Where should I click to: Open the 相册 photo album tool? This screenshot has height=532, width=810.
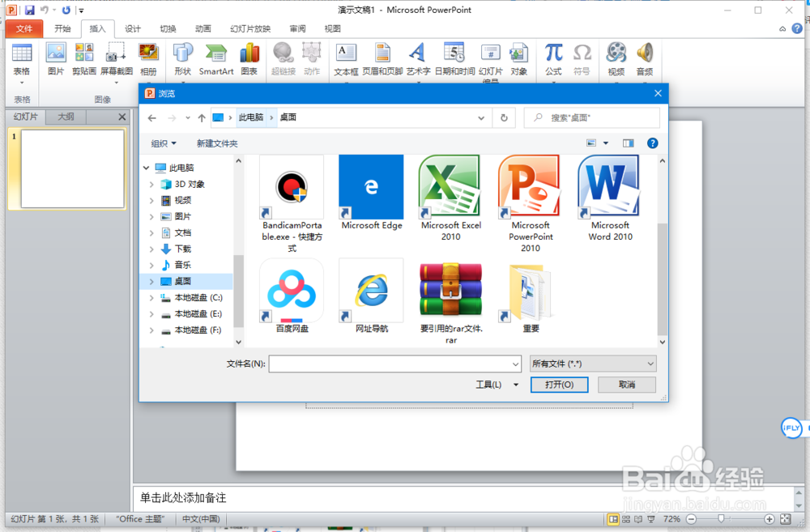pyautogui.click(x=148, y=59)
